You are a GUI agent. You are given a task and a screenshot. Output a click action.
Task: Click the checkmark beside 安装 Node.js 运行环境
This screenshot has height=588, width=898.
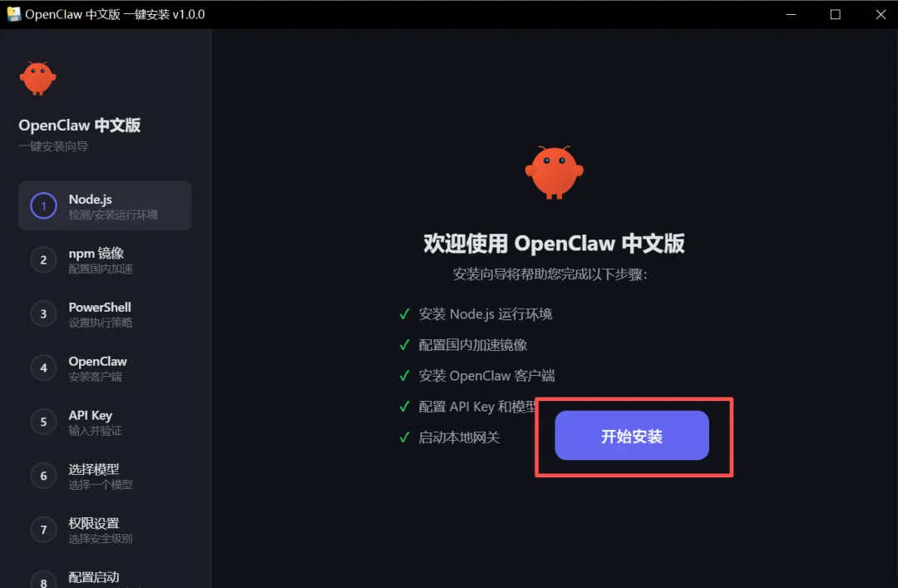coord(404,314)
